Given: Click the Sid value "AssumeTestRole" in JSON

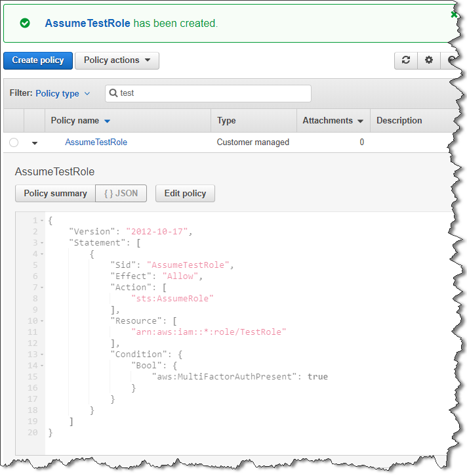Looking at the screenshot, I should (x=188, y=265).
